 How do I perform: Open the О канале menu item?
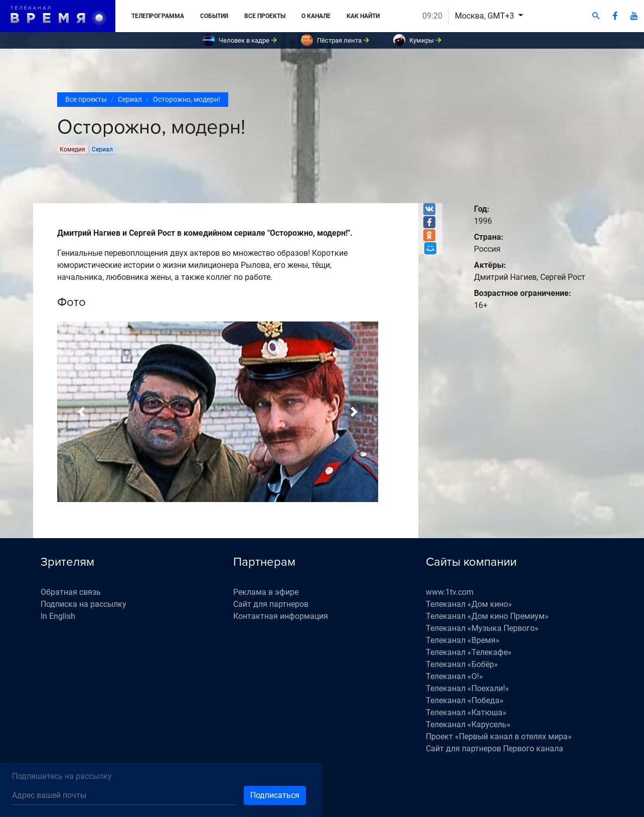point(316,16)
